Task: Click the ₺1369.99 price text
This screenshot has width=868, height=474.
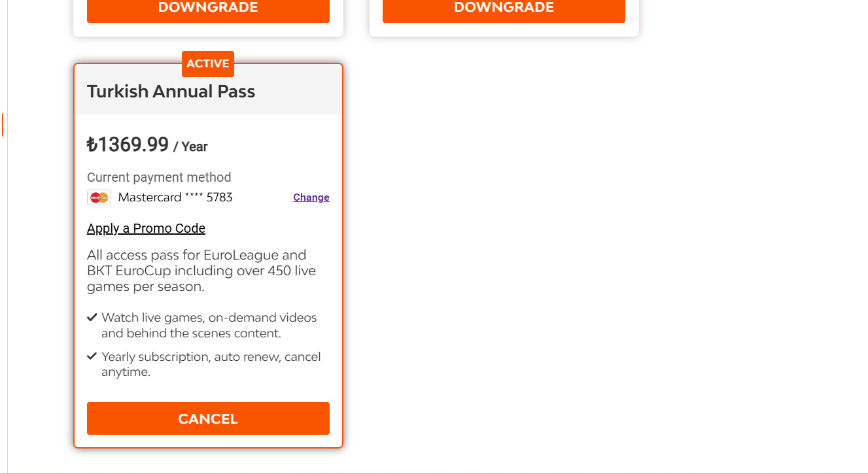Action: tap(128, 144)
